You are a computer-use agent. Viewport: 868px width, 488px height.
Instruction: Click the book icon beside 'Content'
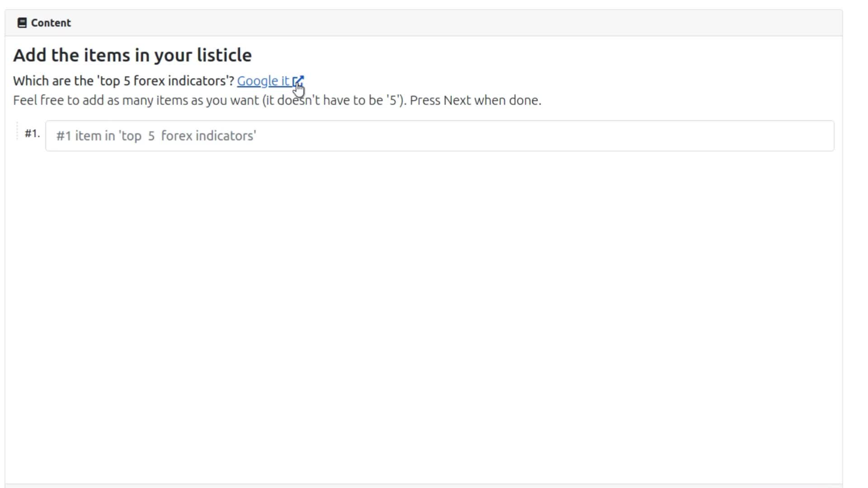pyautogui.click(x=22, y=23)
